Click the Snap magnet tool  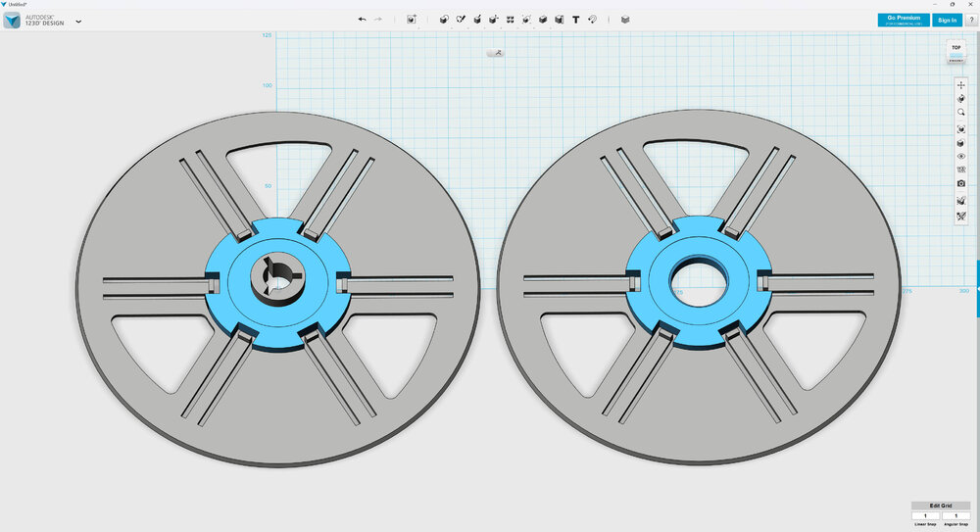click(x=593, y=20)
